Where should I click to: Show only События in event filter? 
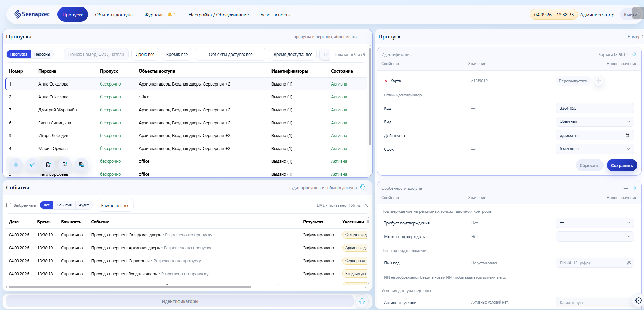(x=64, y=205)
